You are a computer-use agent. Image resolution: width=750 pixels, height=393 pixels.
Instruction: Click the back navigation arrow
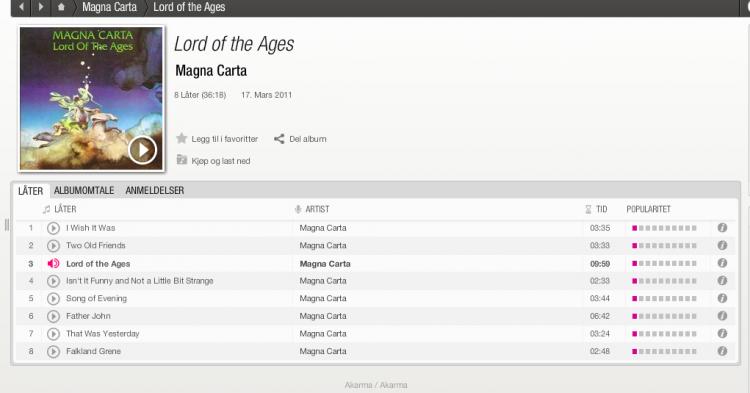click(x=22, y=7)
